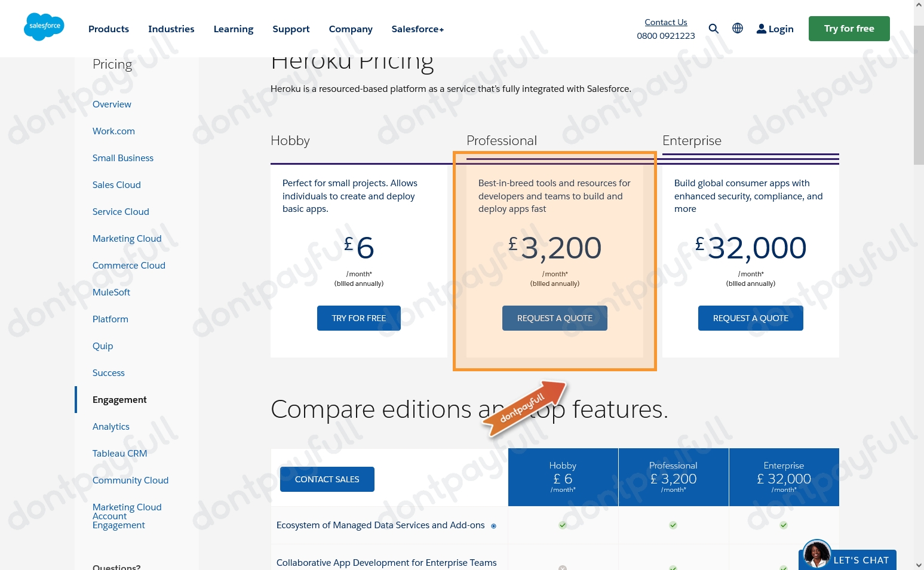
Task: Click the Login text link
Action: (781, 29)
